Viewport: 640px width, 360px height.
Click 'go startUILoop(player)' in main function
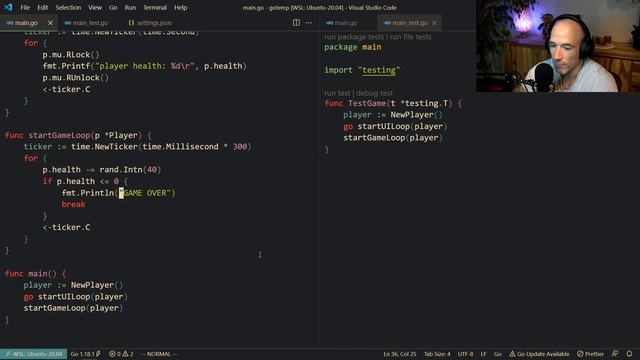pyautogui.click(x=76, y=297)
